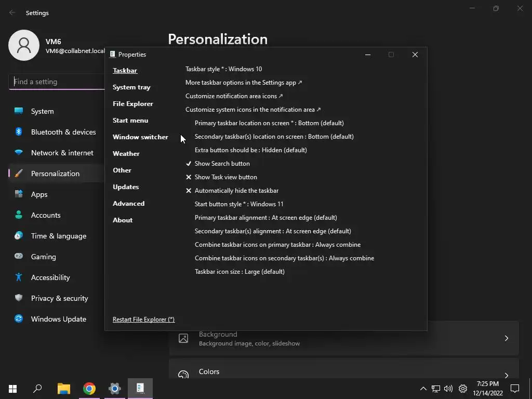
Task: Switch to Weather tab
Action: [x=126, y=154]
